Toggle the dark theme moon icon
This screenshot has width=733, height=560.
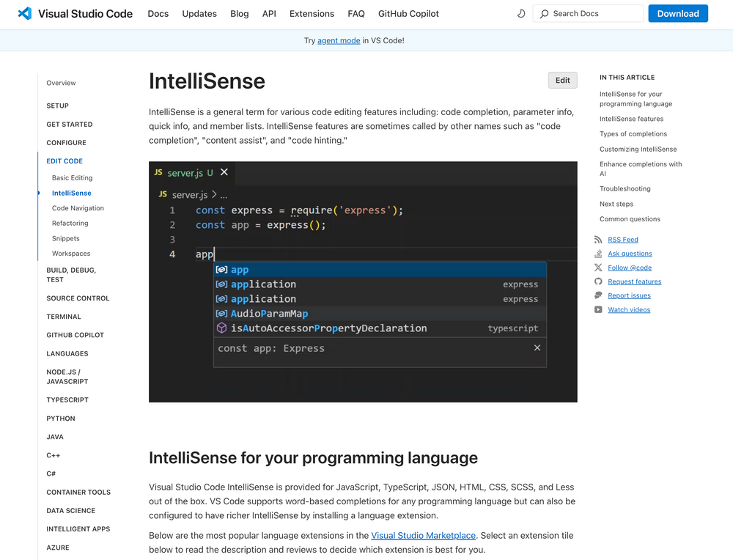point(520,13)
